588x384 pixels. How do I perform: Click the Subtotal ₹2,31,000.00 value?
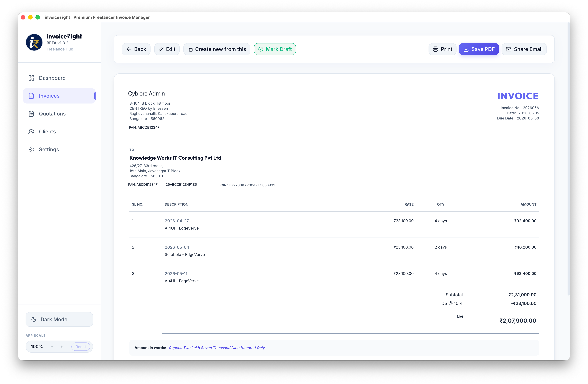tap(522, 295)
